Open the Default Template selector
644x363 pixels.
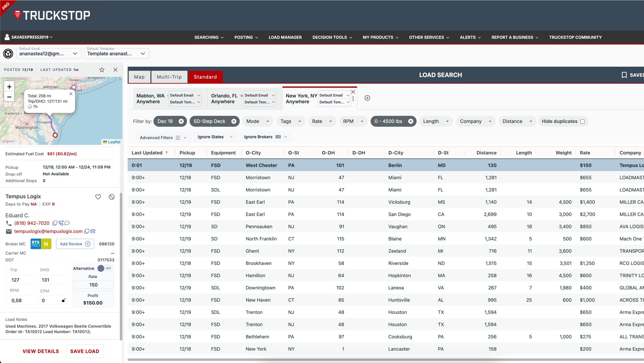click(x=116, y=53)
